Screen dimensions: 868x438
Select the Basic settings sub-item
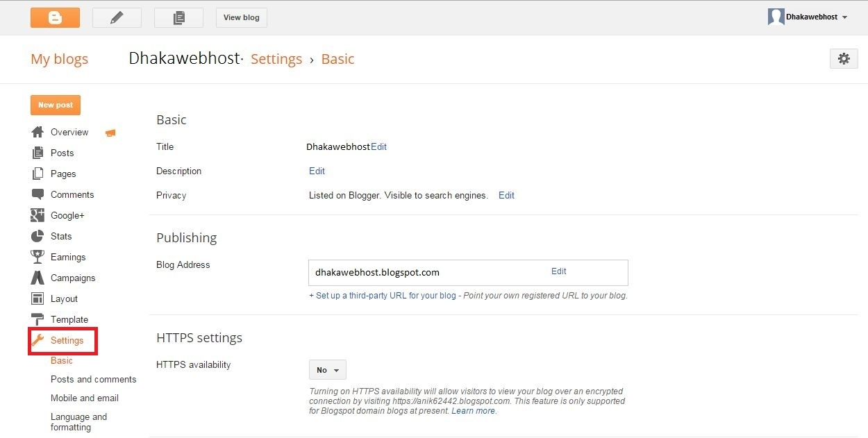[62, 360]
